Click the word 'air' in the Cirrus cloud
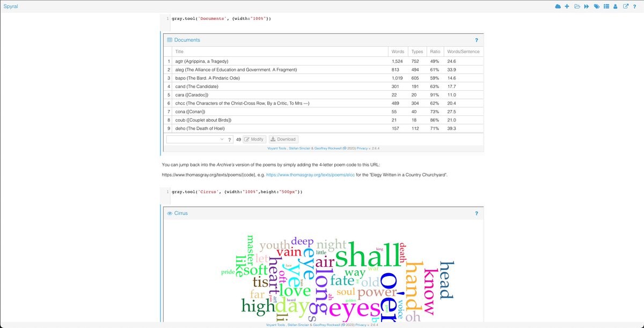 pyautogui.click(x=325, y=262)
